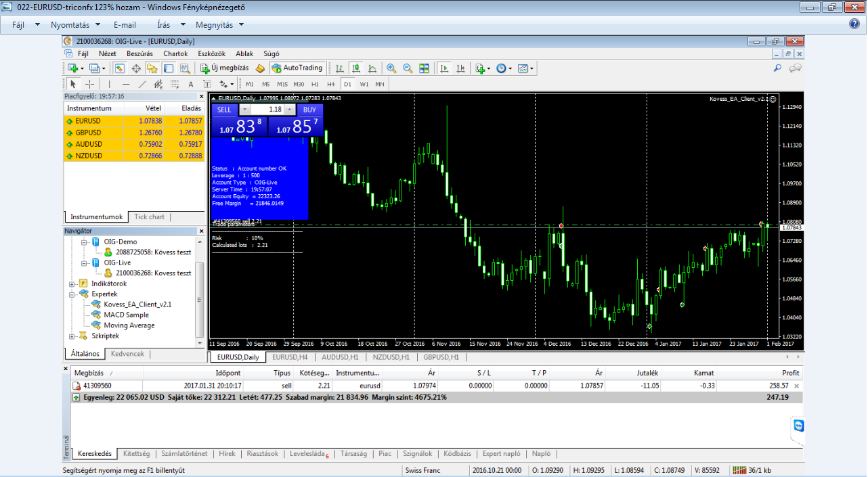Toggle the chart auto scroll button
This screenshot has height=477, width=868.
coord(445,68)
